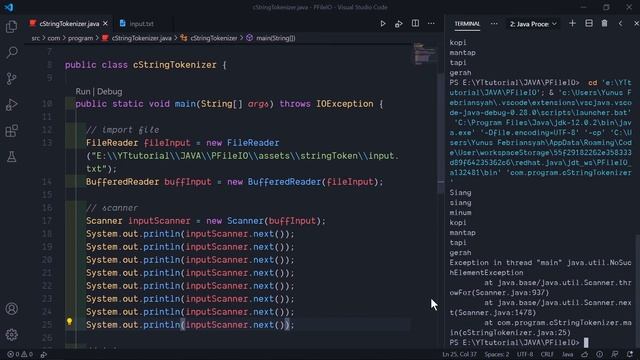640x360 pixels.
Task: Click the '// scanner' comment on line 16
Action: click(x=112, y=208)
